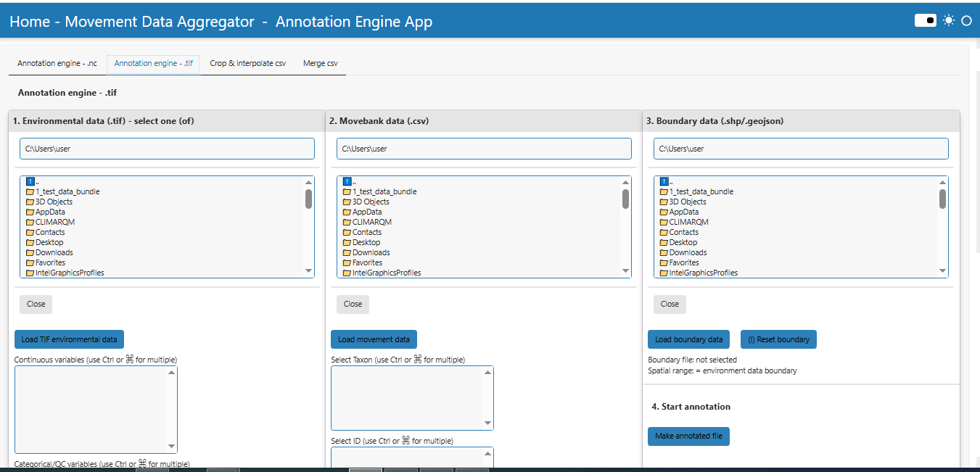This screenshot has height=472, width=980.
Task: Open CLIMARQM folder icon in Movebank panel
Action: coord(347,222)
